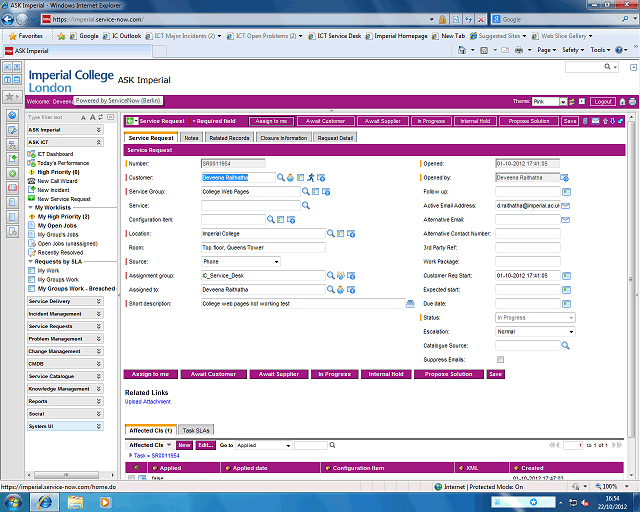This screenshot has width=640, height=512.
Task: Toggle the Suppress Emails checkbox
Action: coord(500,359)
